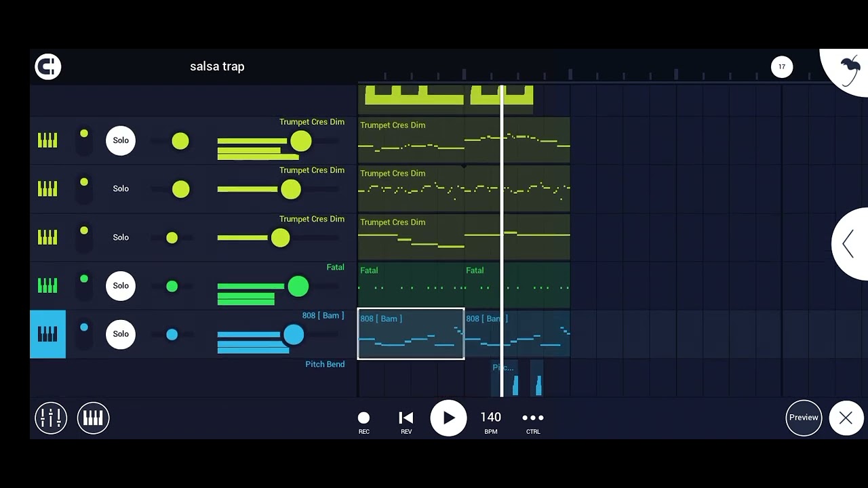Open the CTRL three-dots menu
The height and width of the screenshot is (488, 868).
click(533, 422)
